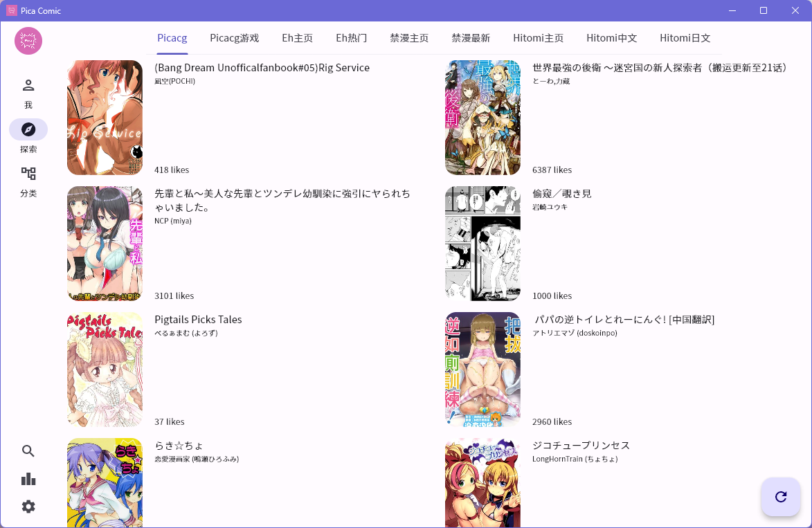This screenshot has height=528, width=812.
Task: Switch to the Hitomi中文 tab
Action: click(x=611, y=38)
